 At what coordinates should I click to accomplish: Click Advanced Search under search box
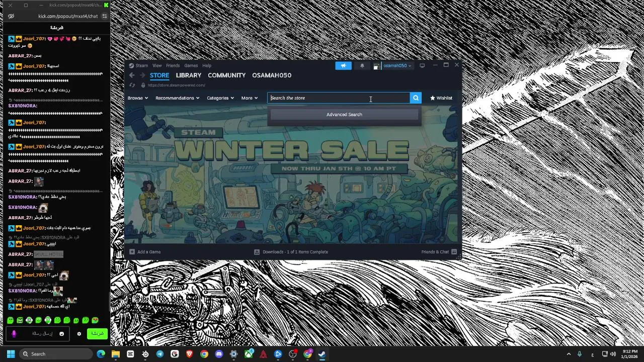(344, 115)
